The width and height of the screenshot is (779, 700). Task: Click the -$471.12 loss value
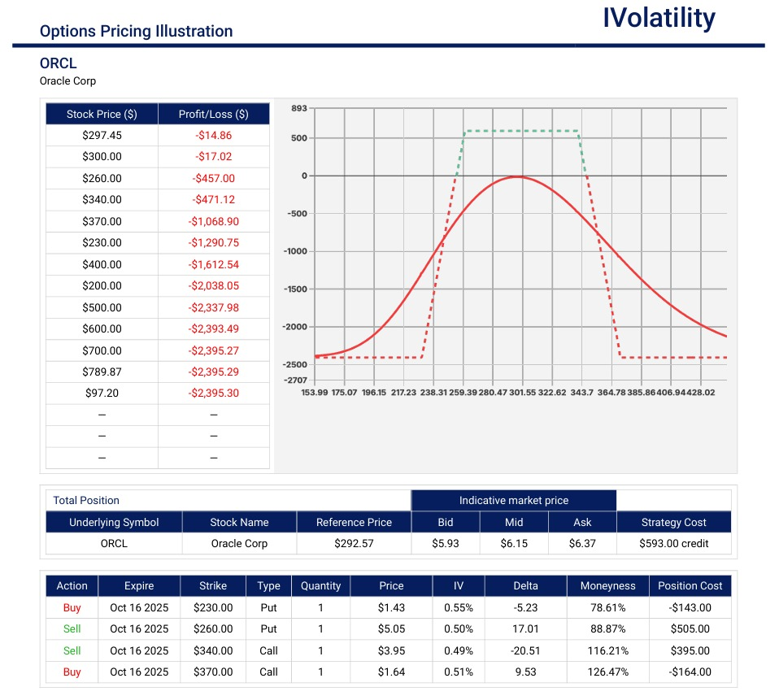(214, 200)
